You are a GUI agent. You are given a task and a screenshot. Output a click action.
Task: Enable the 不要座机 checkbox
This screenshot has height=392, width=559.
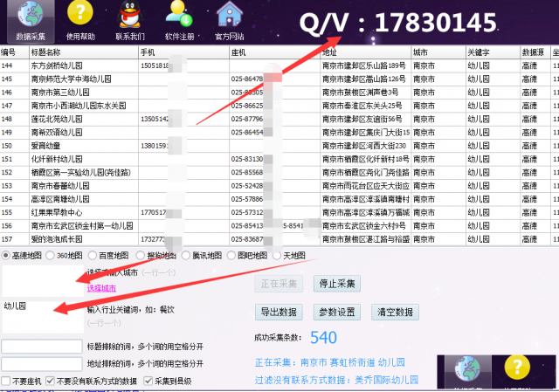(8, 382)
